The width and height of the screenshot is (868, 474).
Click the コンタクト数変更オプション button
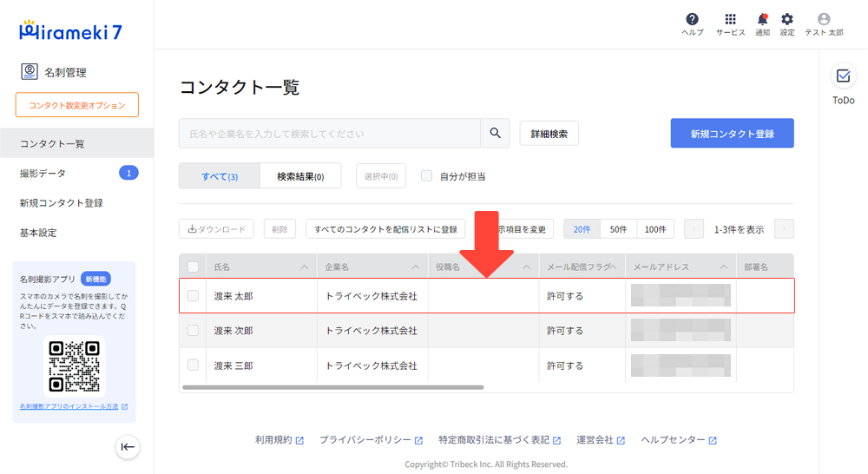77,105
